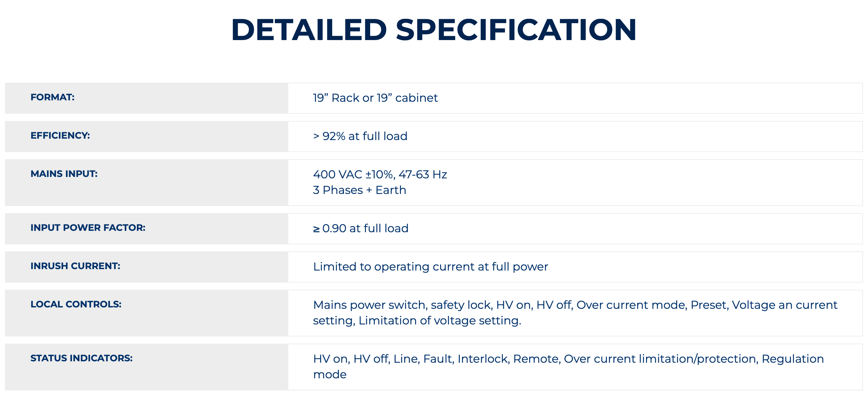The width and height of the screenshot is (868, 395).
Task: Click the EFFICIENCY row label
Action: pos(60,135)
